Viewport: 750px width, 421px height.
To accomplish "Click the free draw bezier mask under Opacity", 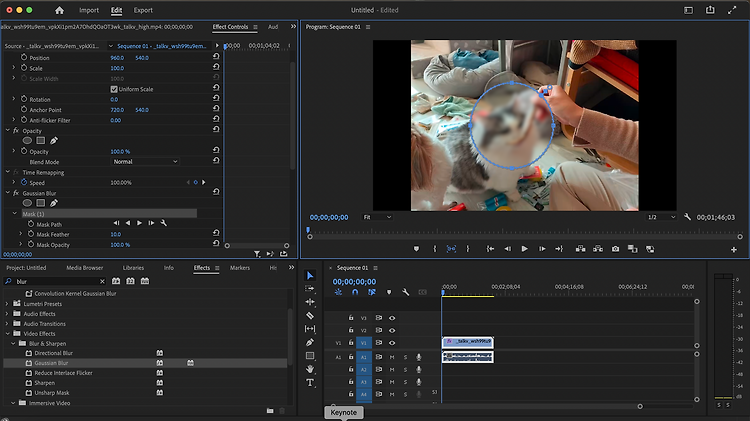I will [54, 140].
